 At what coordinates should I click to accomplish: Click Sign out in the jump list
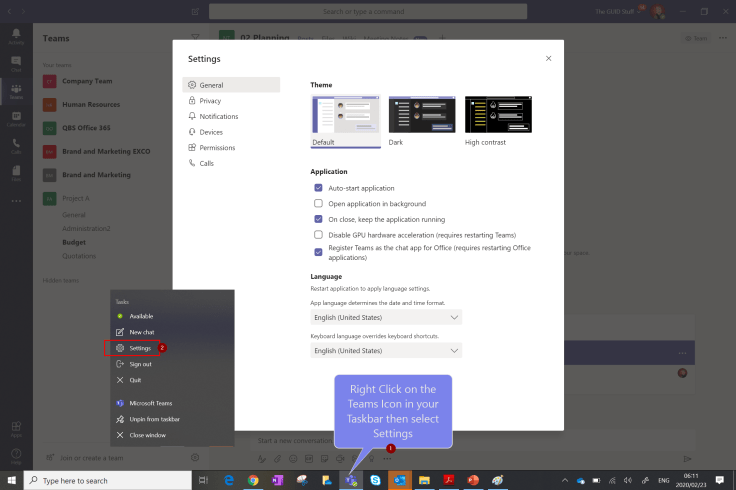tap(140, 364)
